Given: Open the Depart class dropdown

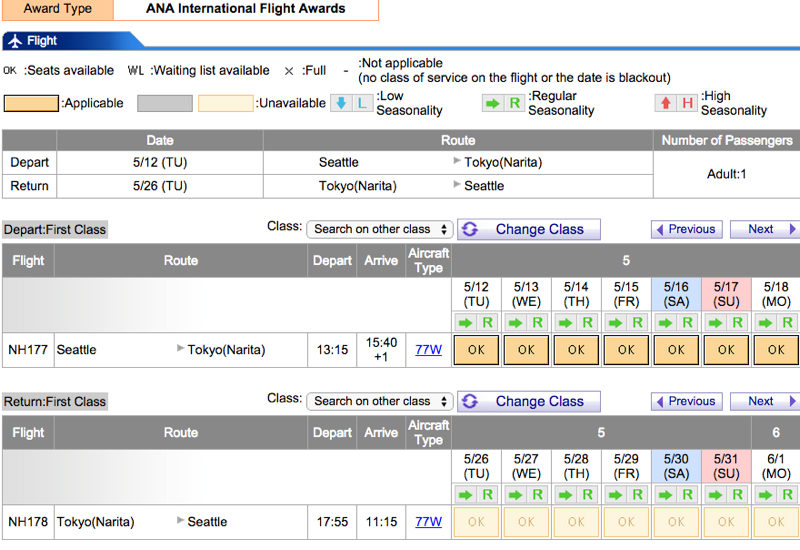Looking at the screenshot, I should [x=380, y=230].
